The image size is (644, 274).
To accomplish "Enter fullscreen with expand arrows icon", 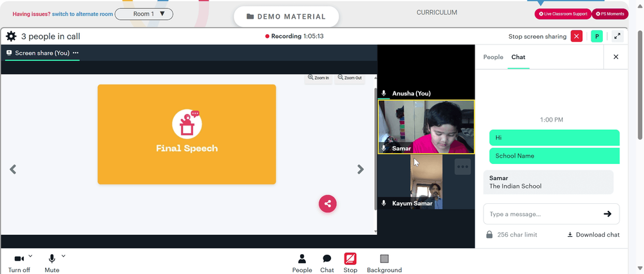I will 618,36.
